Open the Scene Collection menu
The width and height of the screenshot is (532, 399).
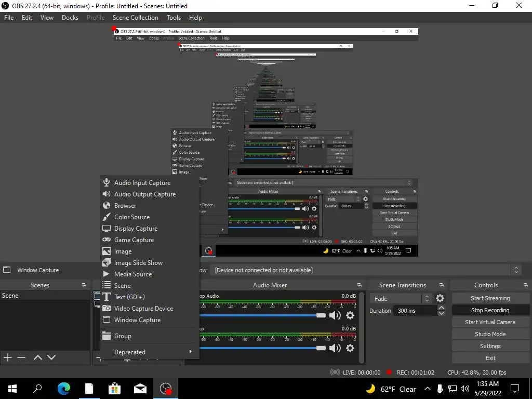click(x=136, y=18)
